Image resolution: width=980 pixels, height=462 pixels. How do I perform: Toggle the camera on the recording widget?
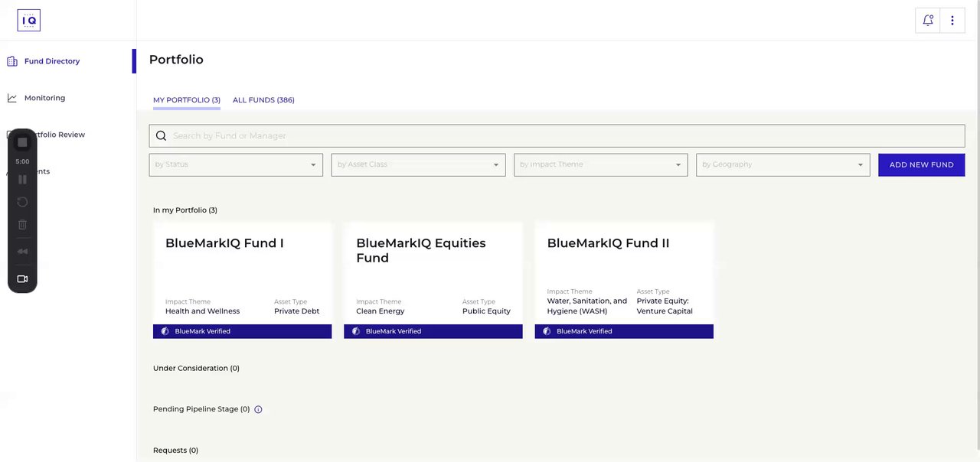(x=22, y=279)
